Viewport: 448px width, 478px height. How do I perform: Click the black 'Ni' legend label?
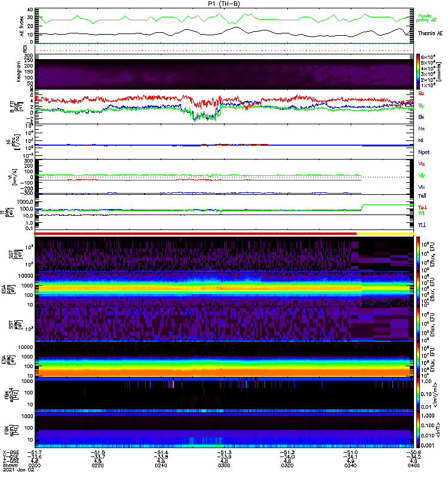pyautogui.click(x=421, y=140)
